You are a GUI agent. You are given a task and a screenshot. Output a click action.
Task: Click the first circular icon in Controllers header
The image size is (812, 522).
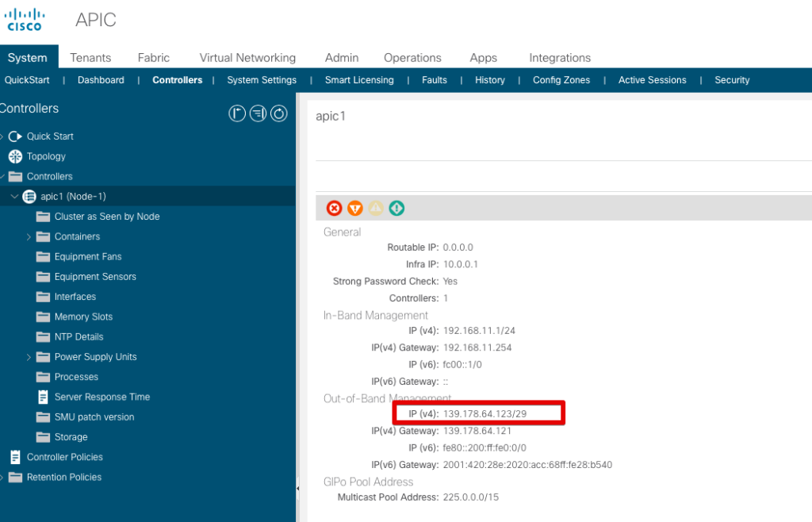237,113
